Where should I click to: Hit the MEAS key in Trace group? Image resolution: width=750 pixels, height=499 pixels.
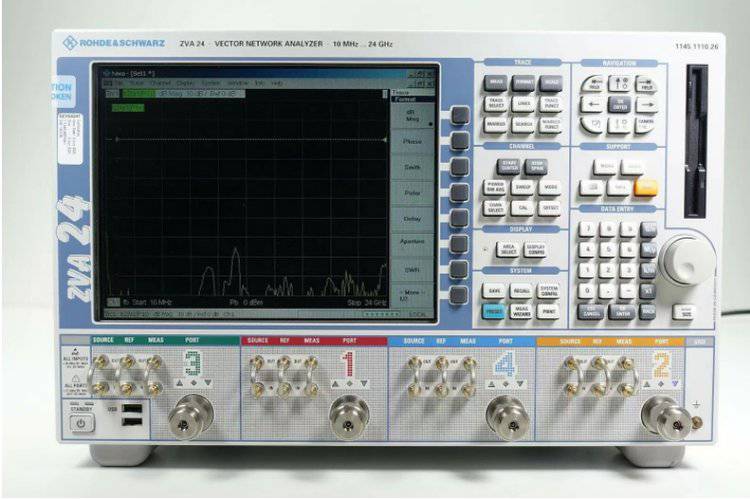pyautogui.click(x=496, y=82)
